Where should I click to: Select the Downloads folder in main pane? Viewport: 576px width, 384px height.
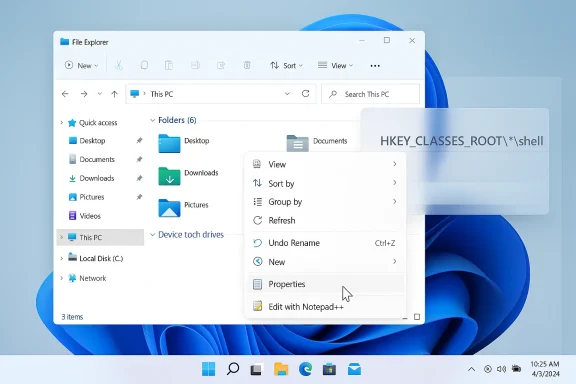click(x=188, y=175)
